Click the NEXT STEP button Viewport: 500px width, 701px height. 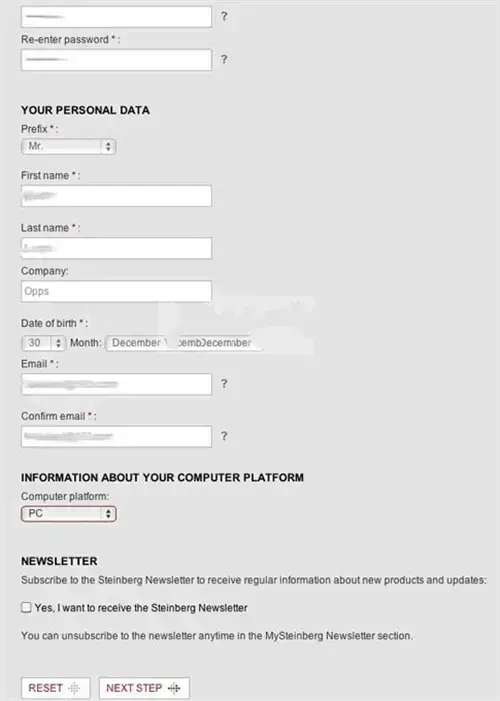144,688
